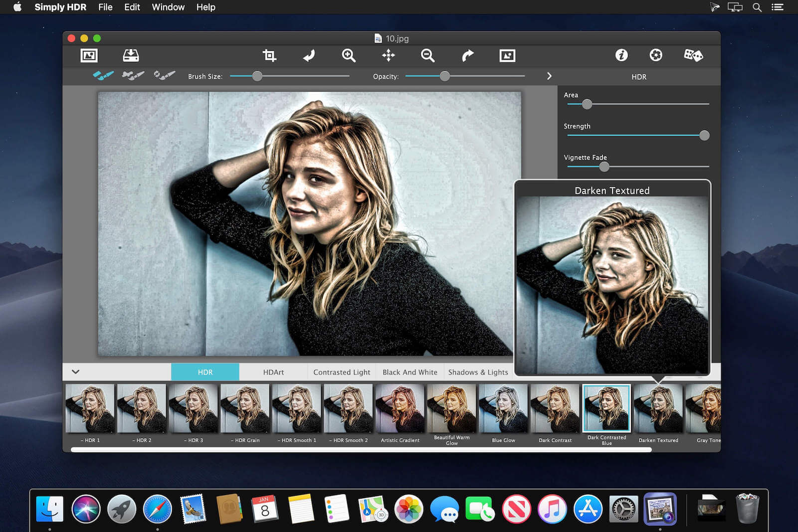Click the zoom out magnifier

pos(427,55)
